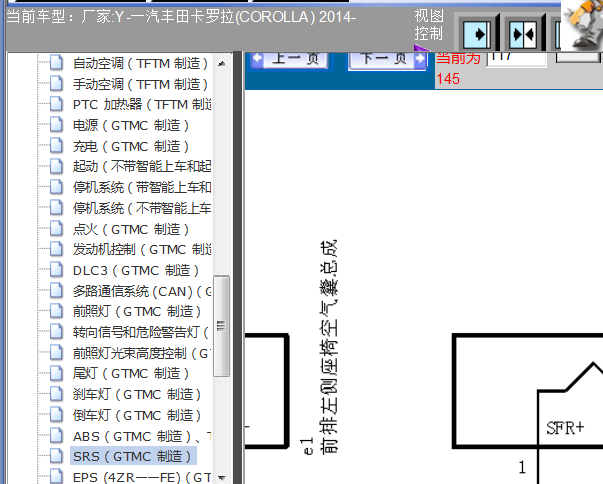The height and width of the screenshot is (484, 603).
Task: Click document icon beside 刹车灯
Action: click(x=57, y=394)
